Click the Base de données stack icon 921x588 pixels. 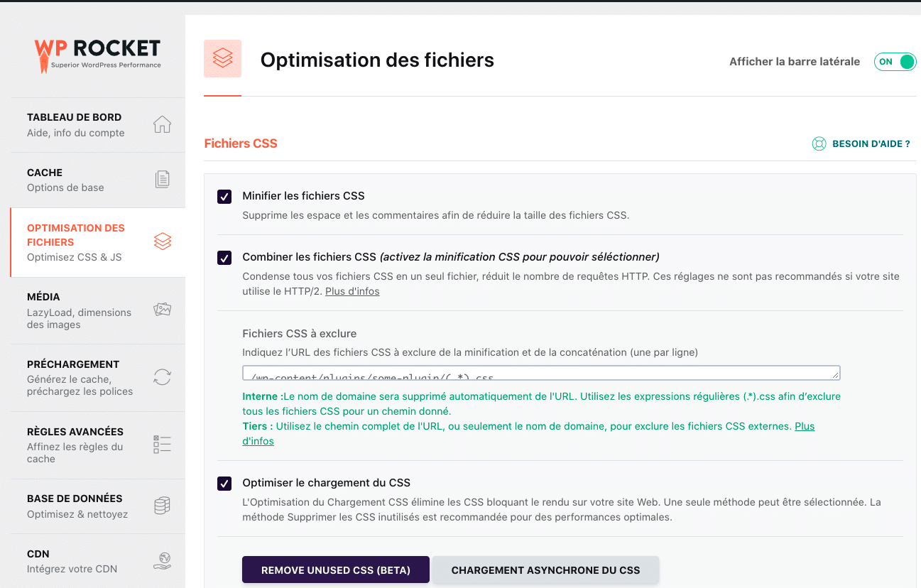coord(162,505)
